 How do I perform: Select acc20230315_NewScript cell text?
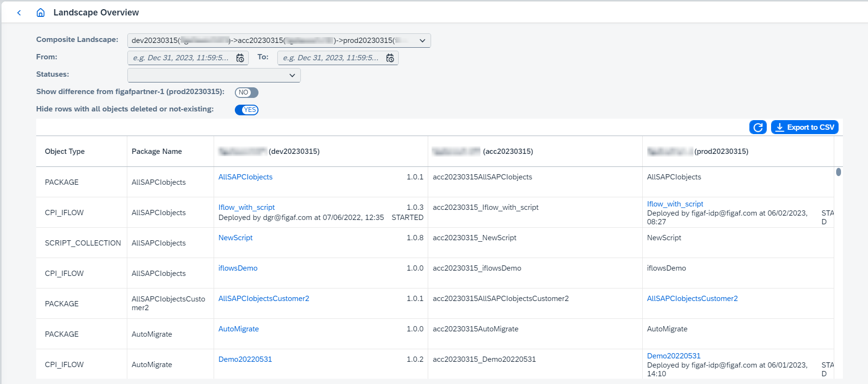click(475, 238)
